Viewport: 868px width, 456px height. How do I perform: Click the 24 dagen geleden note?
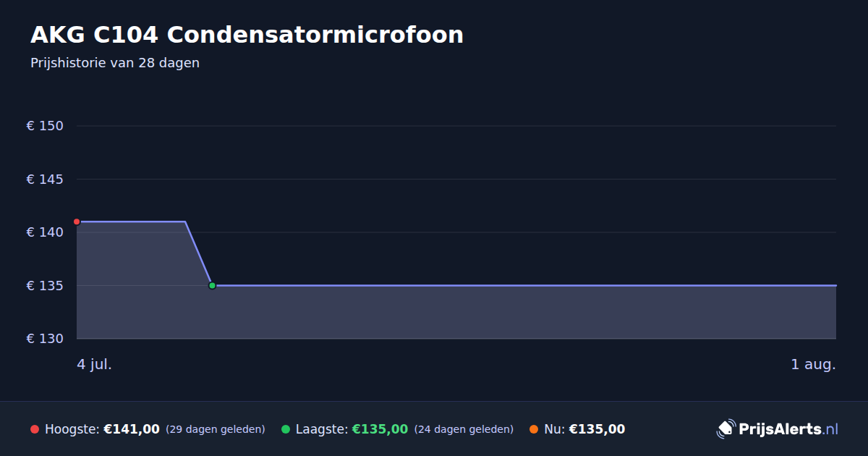(x=464, y=429)
